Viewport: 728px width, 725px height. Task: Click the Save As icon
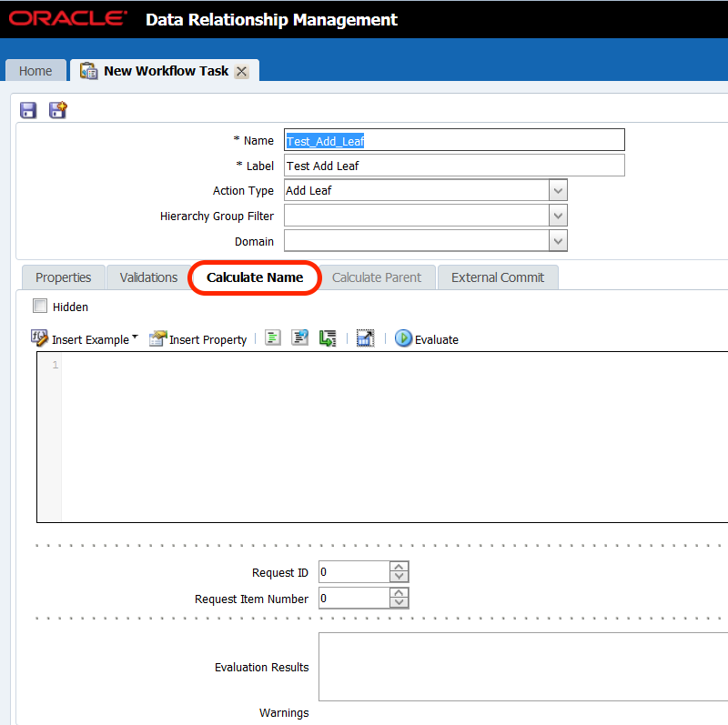pos(58,110)
